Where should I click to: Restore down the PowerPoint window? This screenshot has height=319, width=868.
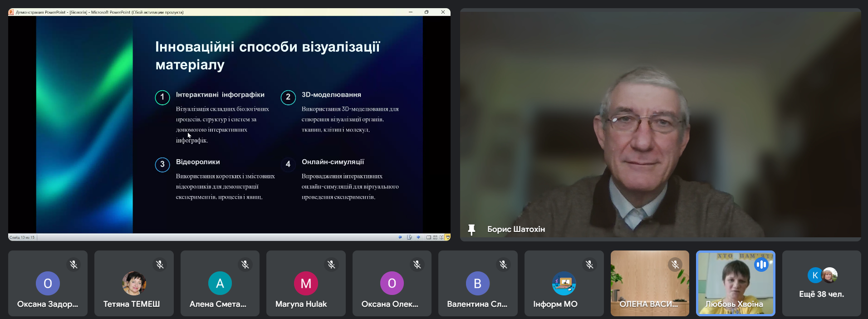click(427, 12)
